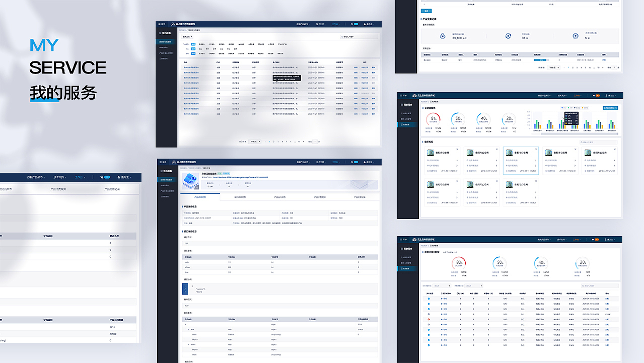This screenshot has width=644, height=363.
Task: Click search field in service list window
Action: click(359, 37)
